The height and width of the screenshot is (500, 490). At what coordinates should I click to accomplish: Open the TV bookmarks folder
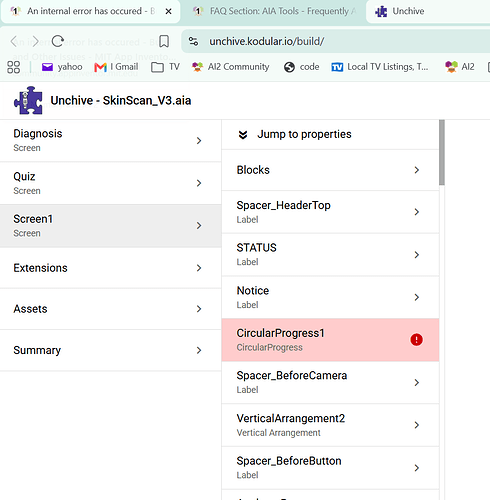(165, 67)
